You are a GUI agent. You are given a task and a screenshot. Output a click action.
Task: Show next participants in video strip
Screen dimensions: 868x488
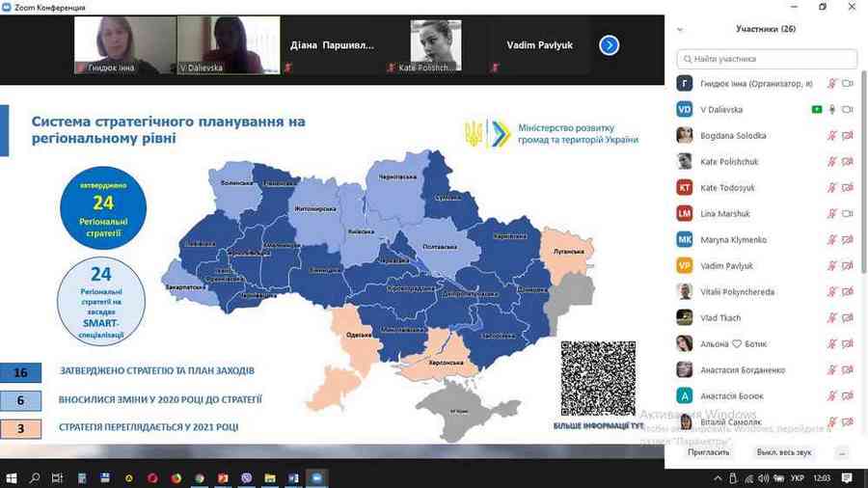[609, 45]
